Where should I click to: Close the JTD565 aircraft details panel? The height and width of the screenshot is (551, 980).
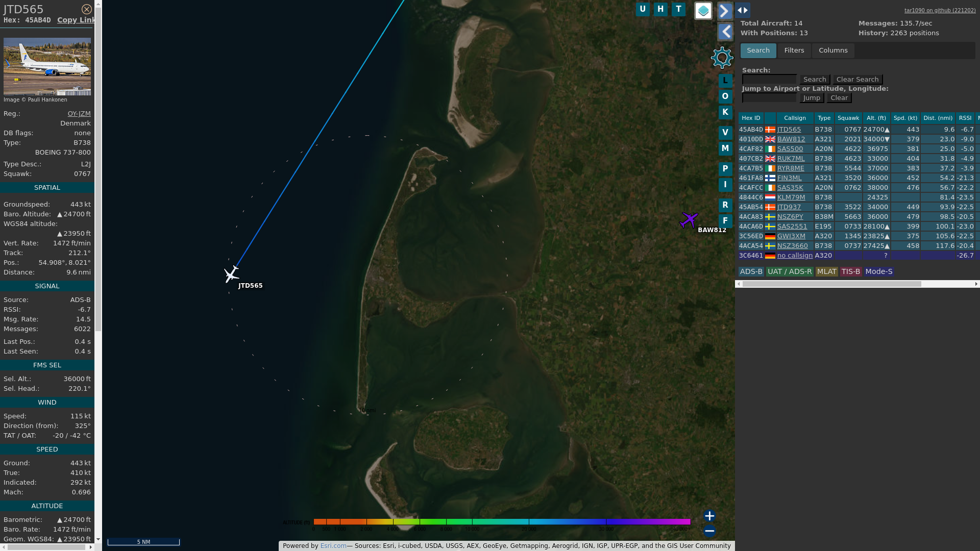pos(87,9)
